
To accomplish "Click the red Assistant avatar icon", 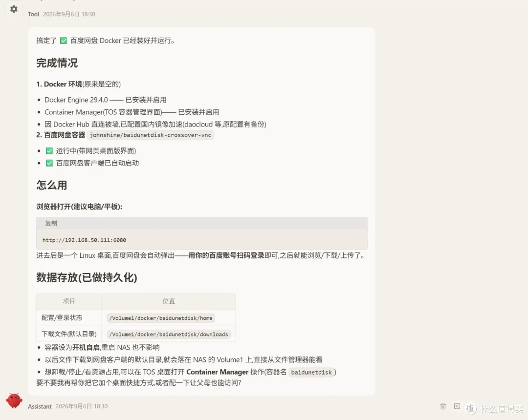I will (14, 400).
